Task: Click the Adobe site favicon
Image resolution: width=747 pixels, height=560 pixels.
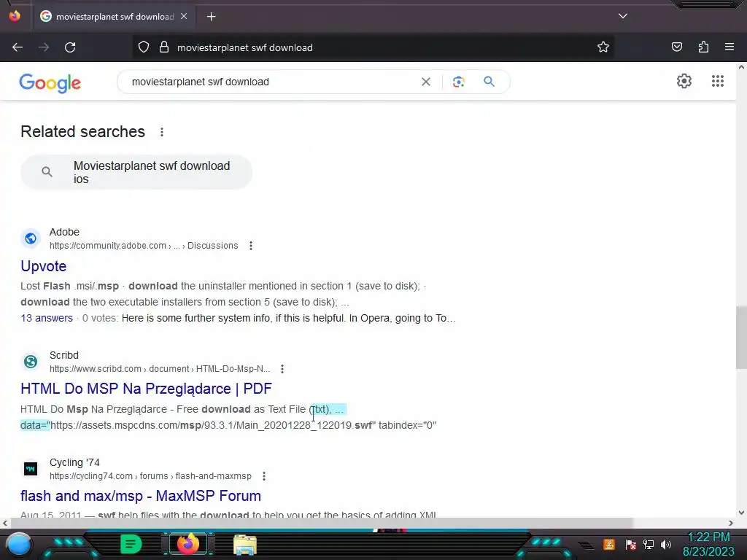Action: pos(31,238)
